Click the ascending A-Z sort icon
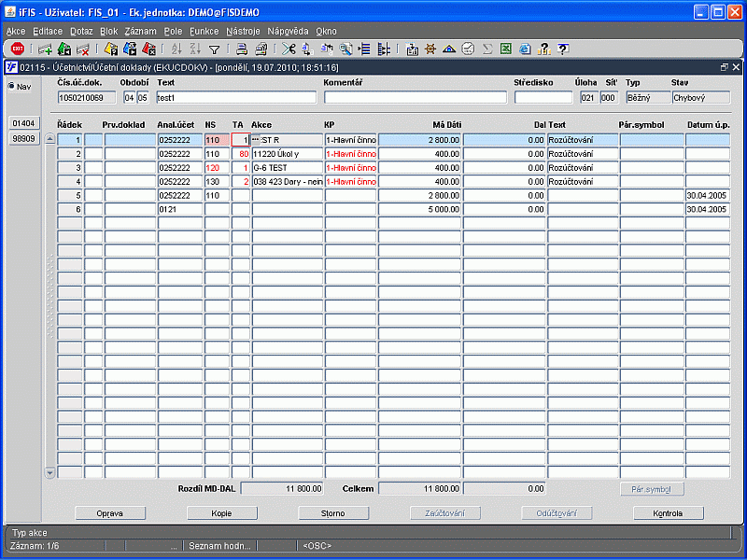 tap(176, 49)
